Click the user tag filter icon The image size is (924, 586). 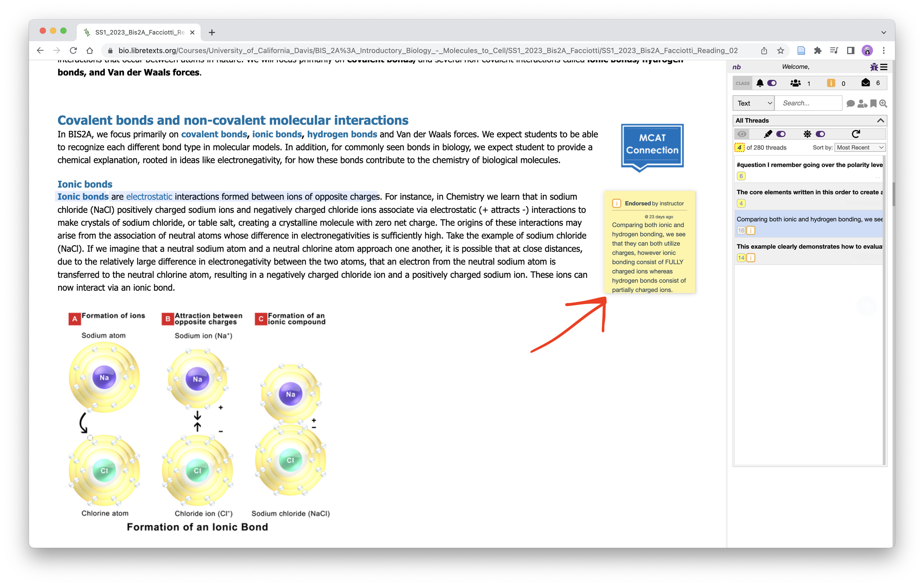(x=862, y=103)
